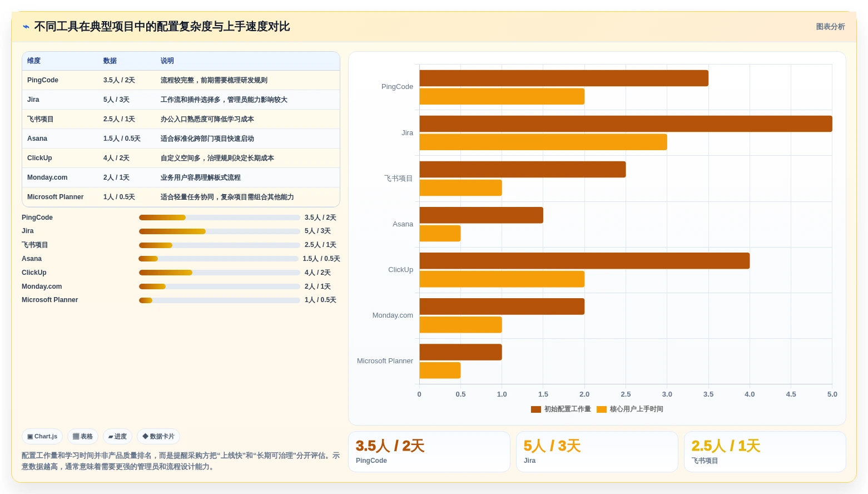The image size is (868, 494).
Task: Click Asana orange chart bar
Action: pos(440,233)
